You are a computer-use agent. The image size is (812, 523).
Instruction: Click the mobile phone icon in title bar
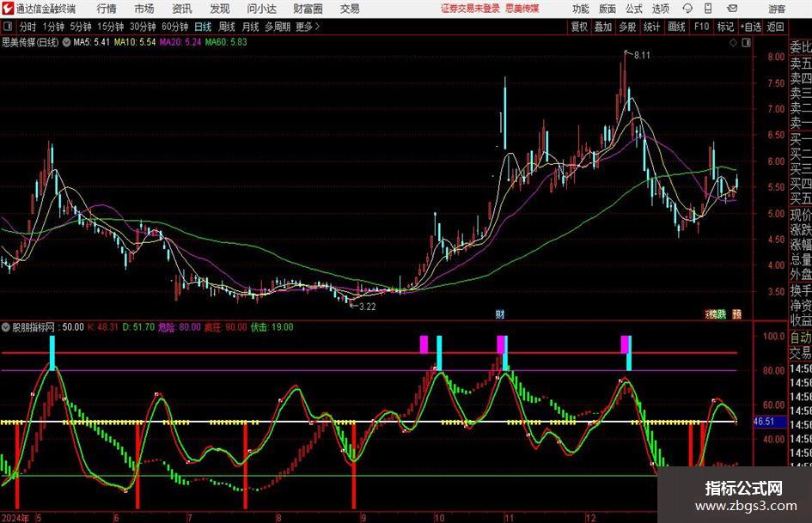708,9
